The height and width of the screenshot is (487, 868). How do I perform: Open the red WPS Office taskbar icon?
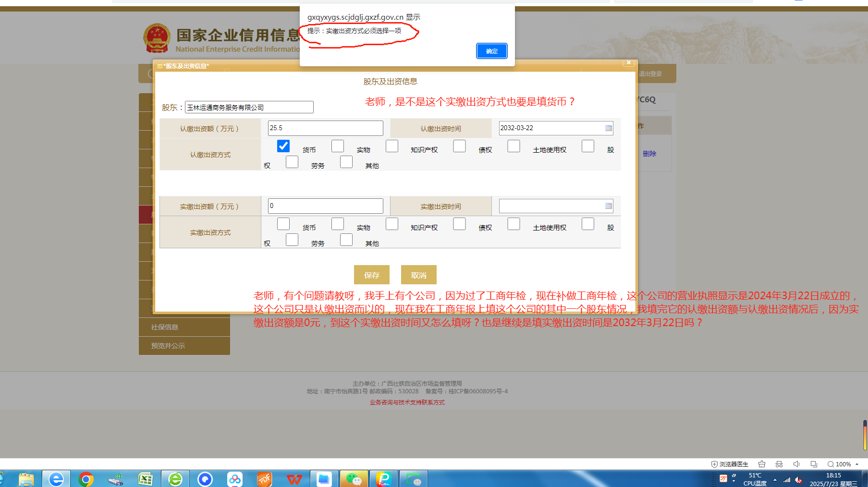click(294, 479)
